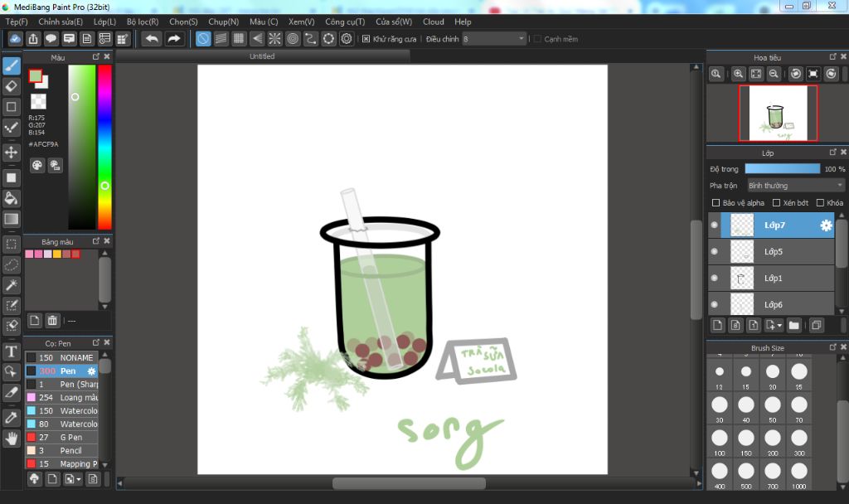Adjust the Độ trong opacity slider
Screen dimensions: 849x504
coord(783,169)
